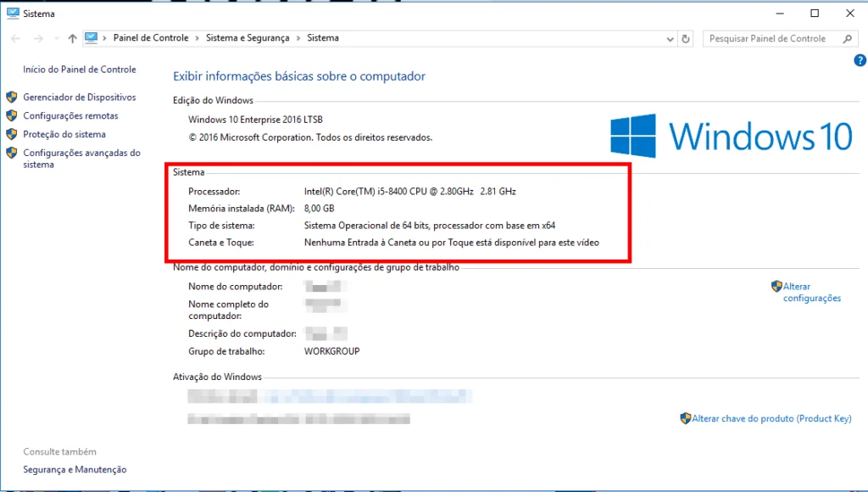The width and height of the screenshot is (868, 492).
Task: Open the address bar history dropdown
Action: [670, 38]
